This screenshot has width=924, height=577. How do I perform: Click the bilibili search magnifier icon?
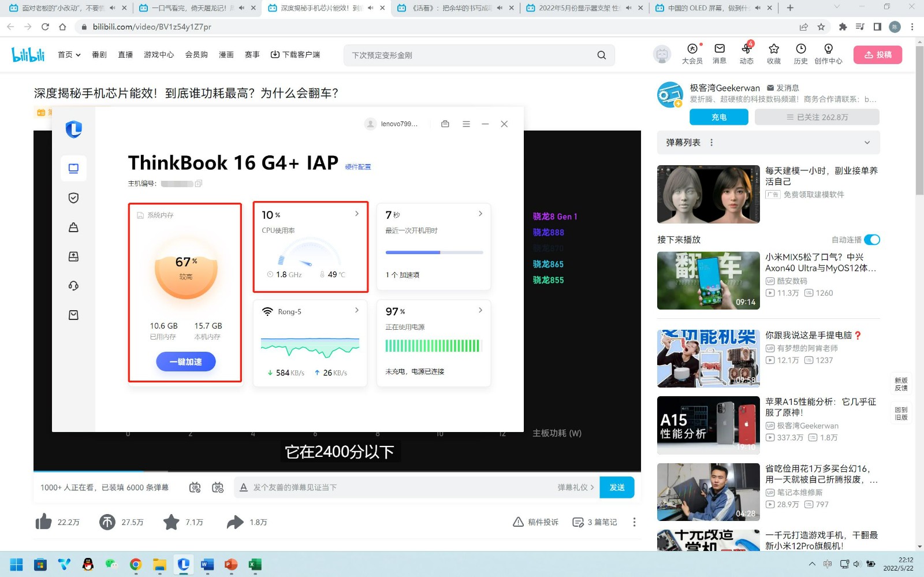coord(602,55)
